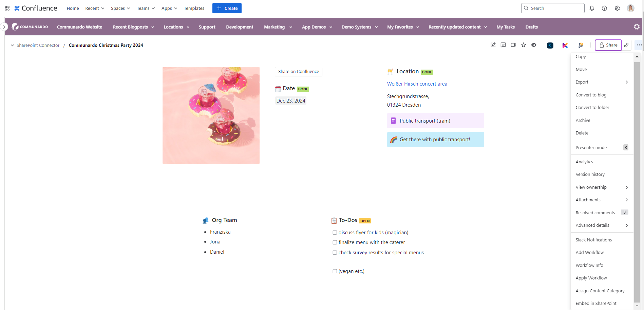Click the purple bar settings gear
Screen dimensions: 644x310
[x=637, y=27]
